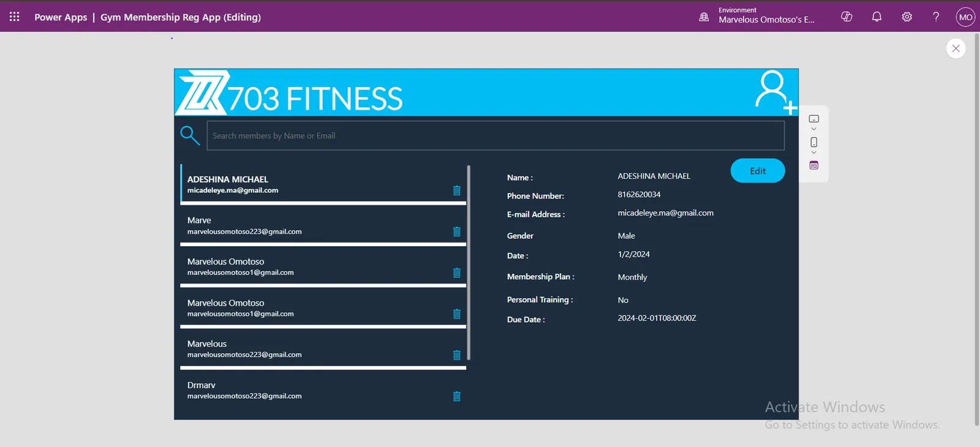The image size is (980, 447).
Task: Select the tablet device preview icon
Action: point(813,119)
